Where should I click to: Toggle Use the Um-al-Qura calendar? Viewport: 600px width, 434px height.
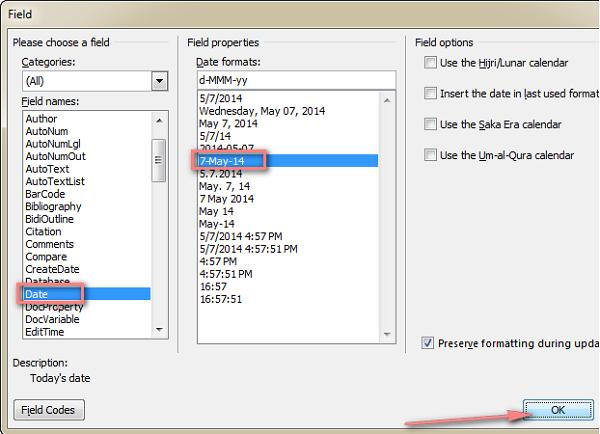[x=430, y=155]
